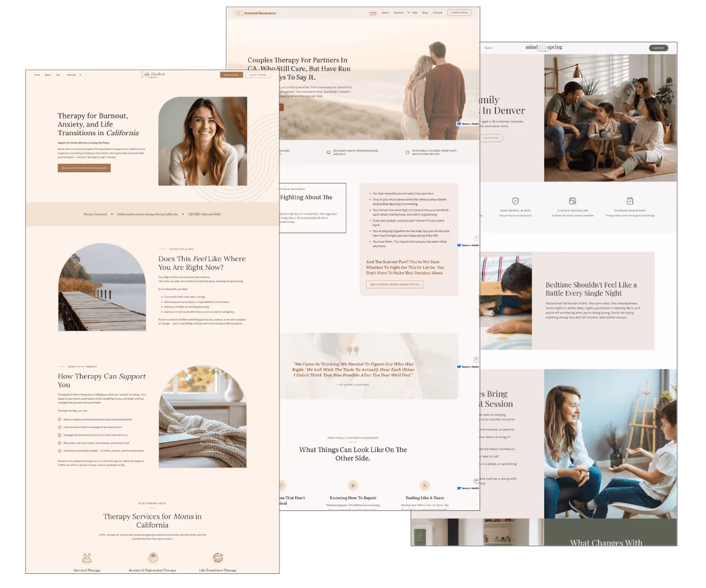The image size is (706, 588).
Task: Click the Internal Resonance logo
Action: coord(255,13)
